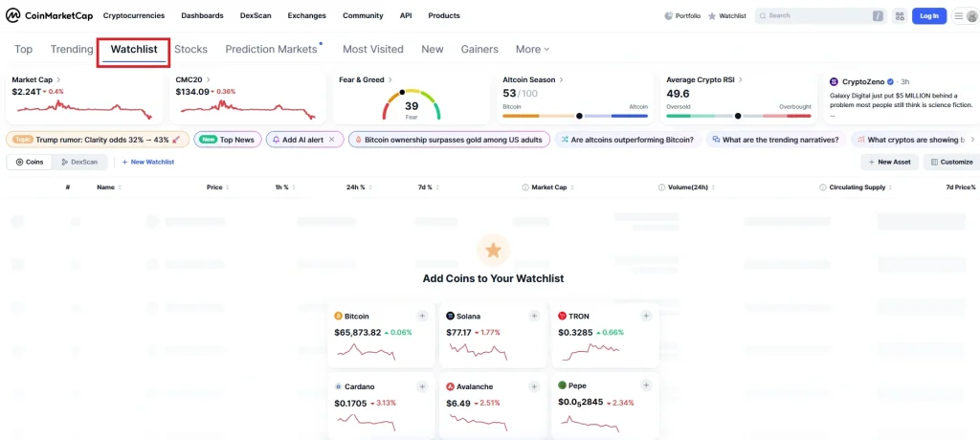
Task: Add Bitcoin with its plus icon
Action: (x=422, y=317)
